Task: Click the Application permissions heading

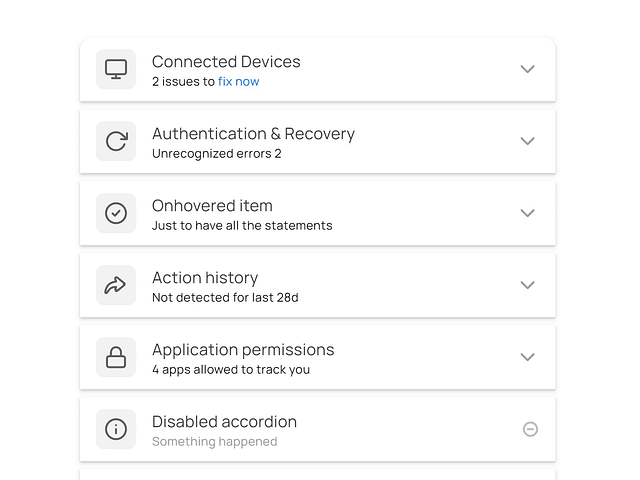Action: [243, 350]
